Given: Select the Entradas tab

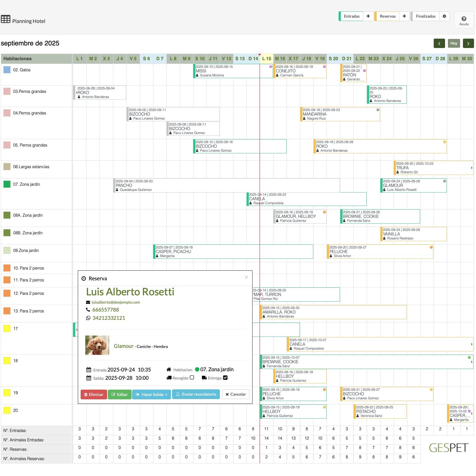Looking at the screenshot, I should 351,16.
